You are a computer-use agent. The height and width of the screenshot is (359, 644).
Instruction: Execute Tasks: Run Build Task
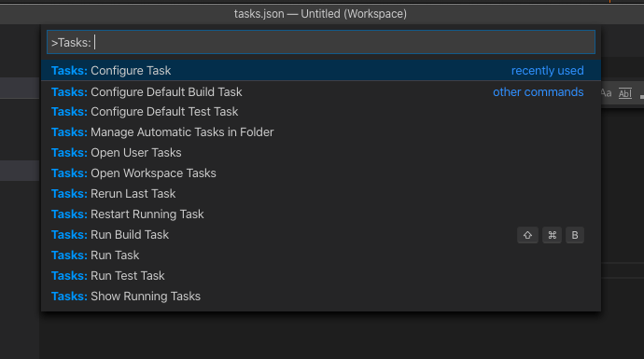321,235
